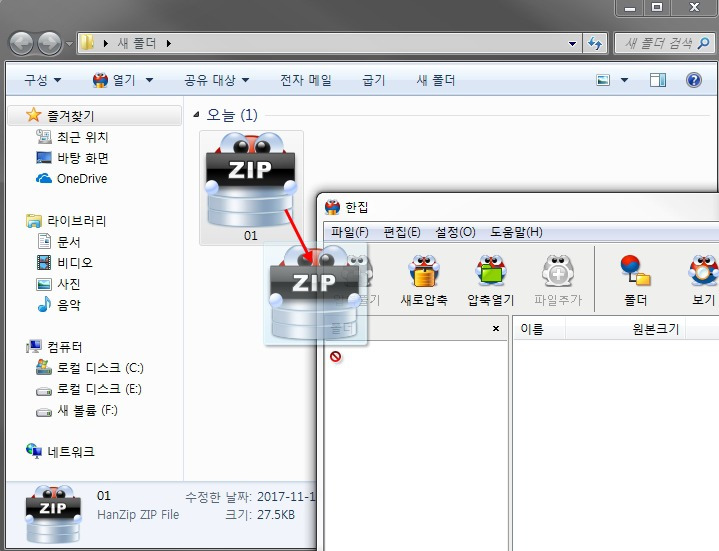Refresh the Explorer folder view
719x551 pixels.
click(595, 44)
